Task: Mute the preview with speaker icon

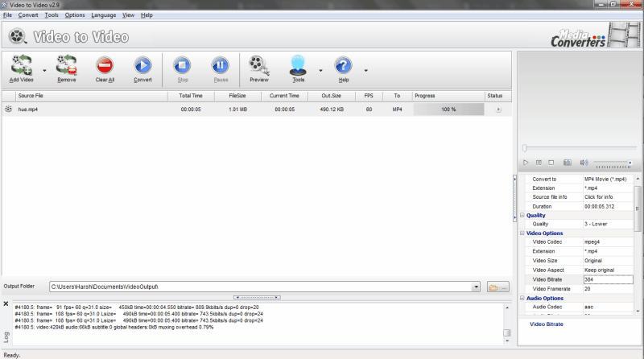Action: pos(584,163)
